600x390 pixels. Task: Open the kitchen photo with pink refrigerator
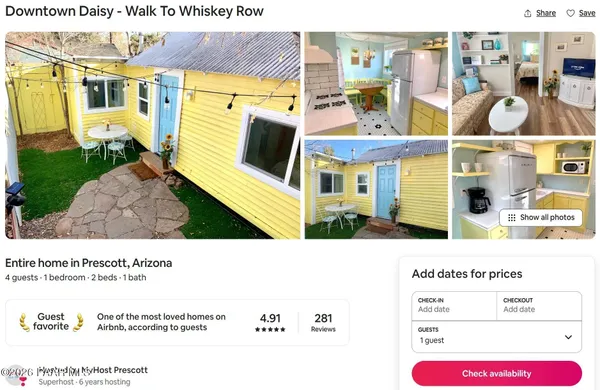tap(376, 83)
